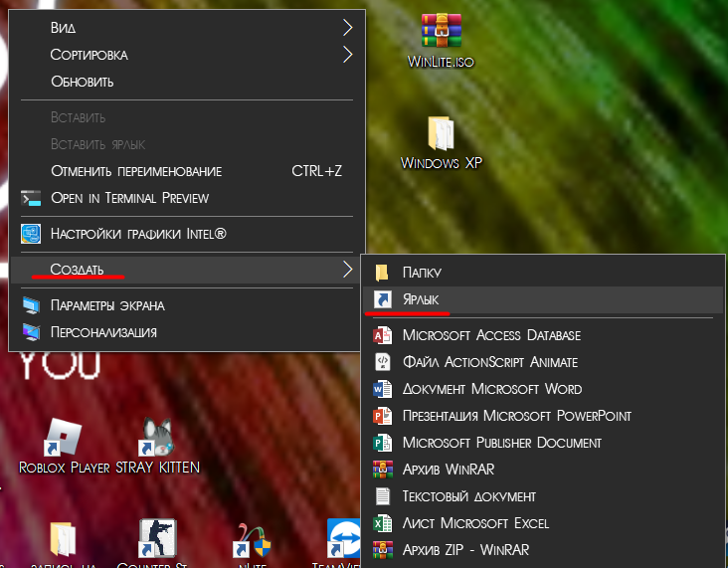The height and width of the screenshot is (568, 728).
Task: Click the icon beside Архив WinRAR
Action: pyautogui.click(x=383, y=470)
